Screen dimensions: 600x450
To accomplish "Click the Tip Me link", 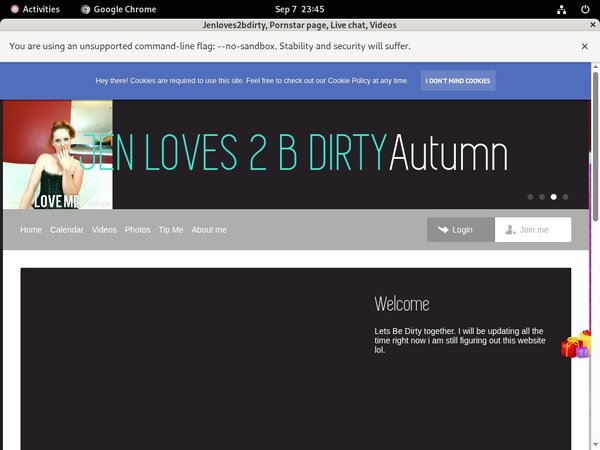I will pos(171,230).
